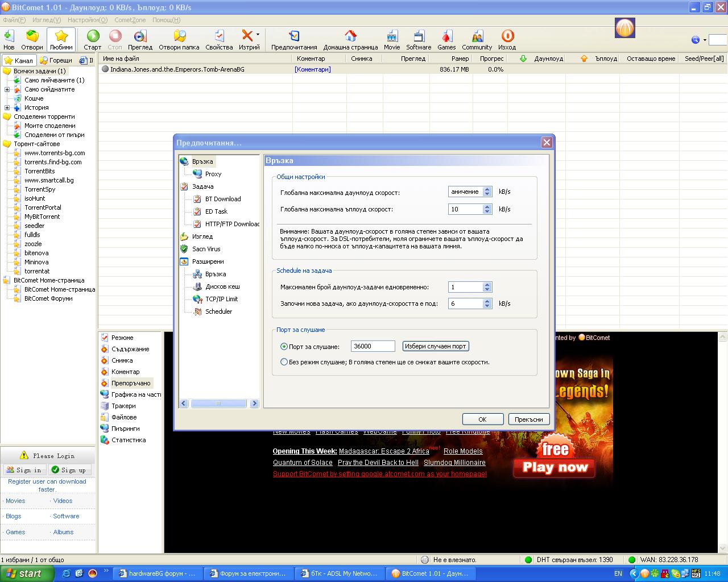Select TCP/IP Limit in preferences tree
Screen dimensions: 728x582
point(221,299)
